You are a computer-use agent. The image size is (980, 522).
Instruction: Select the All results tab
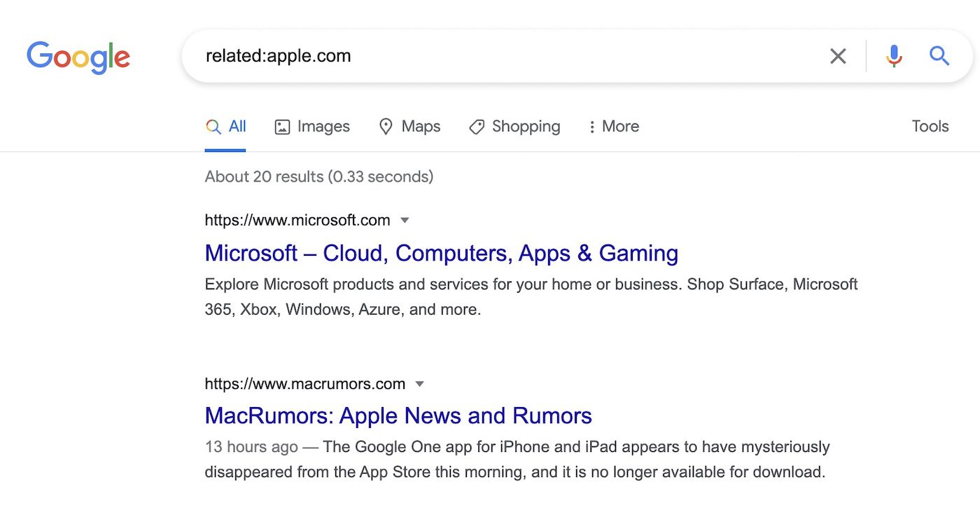click(226, 127)
